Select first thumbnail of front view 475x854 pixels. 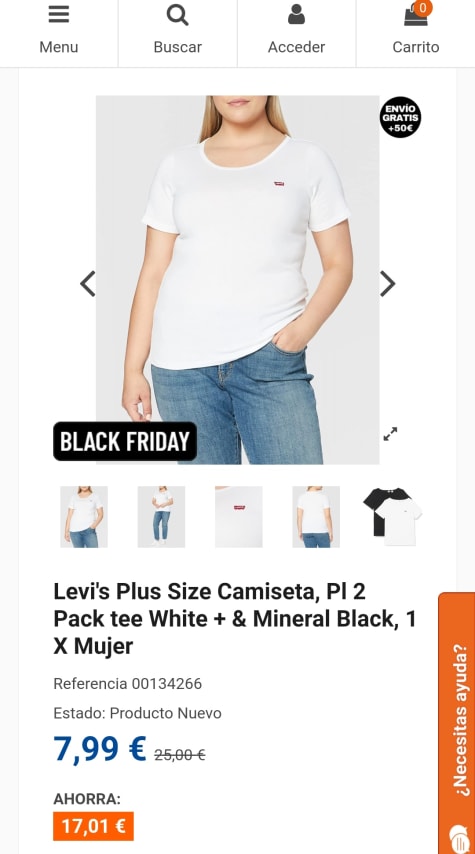coord(84,517)
